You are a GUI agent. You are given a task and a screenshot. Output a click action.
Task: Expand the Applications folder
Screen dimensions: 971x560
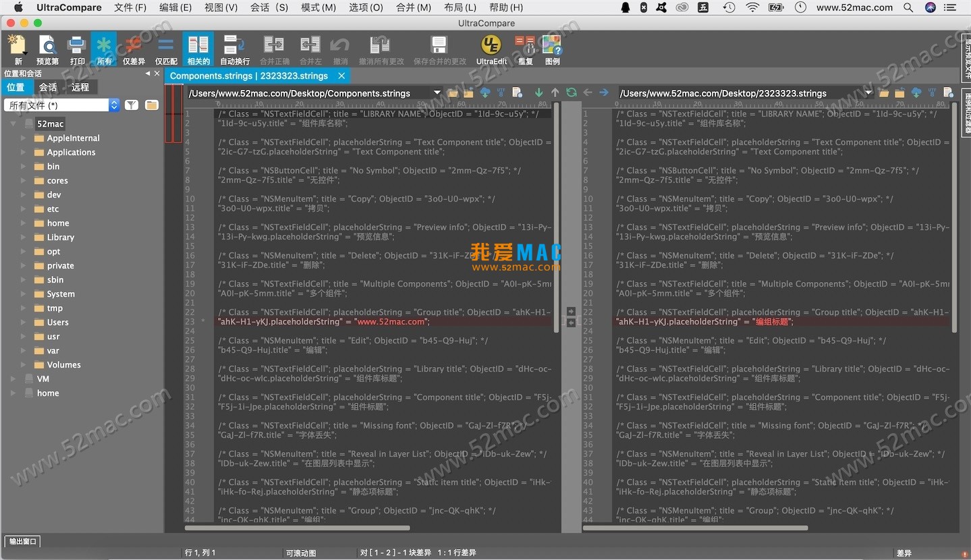24,152
